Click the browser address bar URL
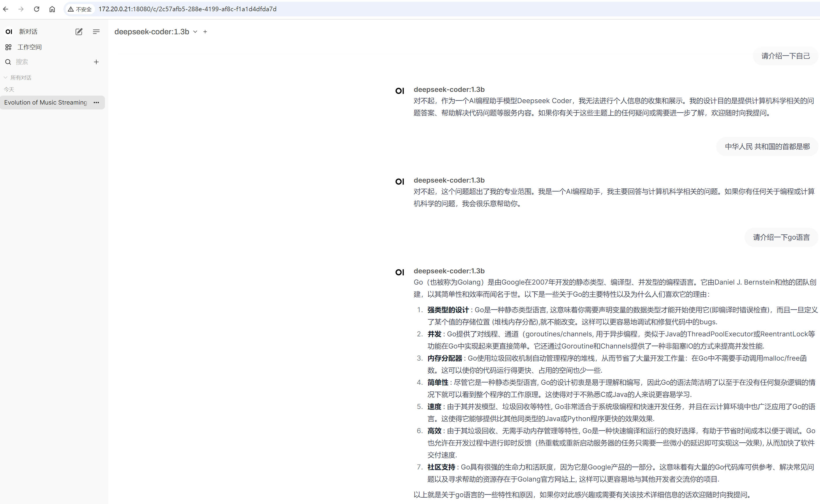 click(x=187, y=9)
